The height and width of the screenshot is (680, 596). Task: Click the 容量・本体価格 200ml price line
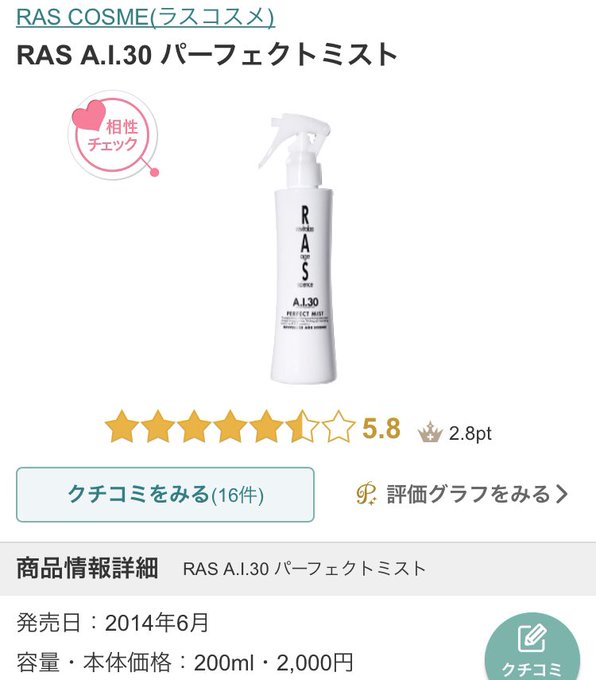[x=185, y=663]
